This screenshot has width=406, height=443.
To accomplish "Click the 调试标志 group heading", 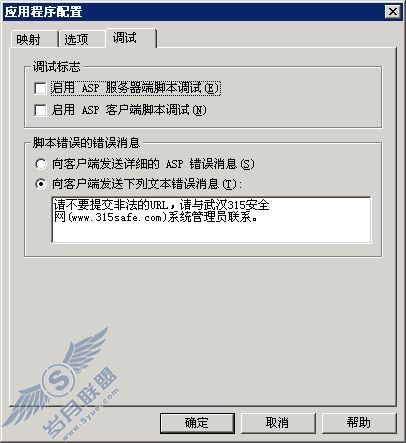I will 57,67.
